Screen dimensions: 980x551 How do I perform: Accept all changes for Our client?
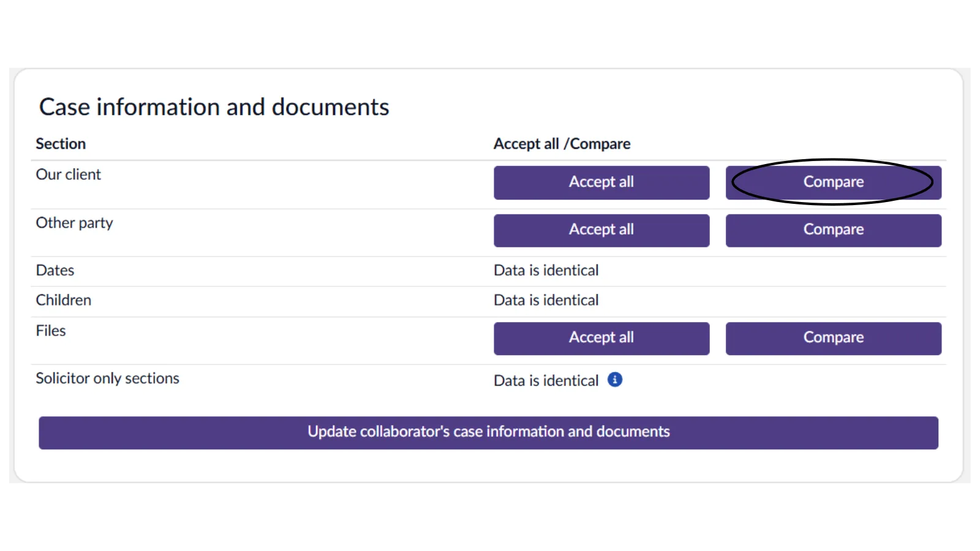[x=601, y=182]
